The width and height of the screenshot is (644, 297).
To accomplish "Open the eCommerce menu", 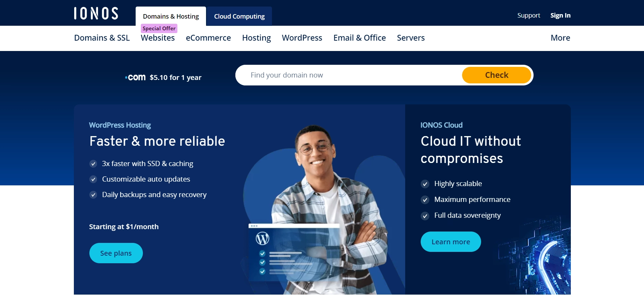I will click(x=208, y=38).
